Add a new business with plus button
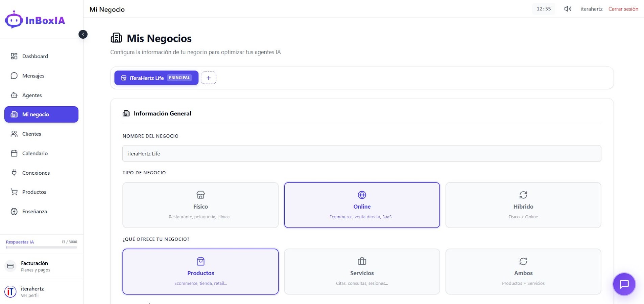Screen dimensions: 644x304 209,78
